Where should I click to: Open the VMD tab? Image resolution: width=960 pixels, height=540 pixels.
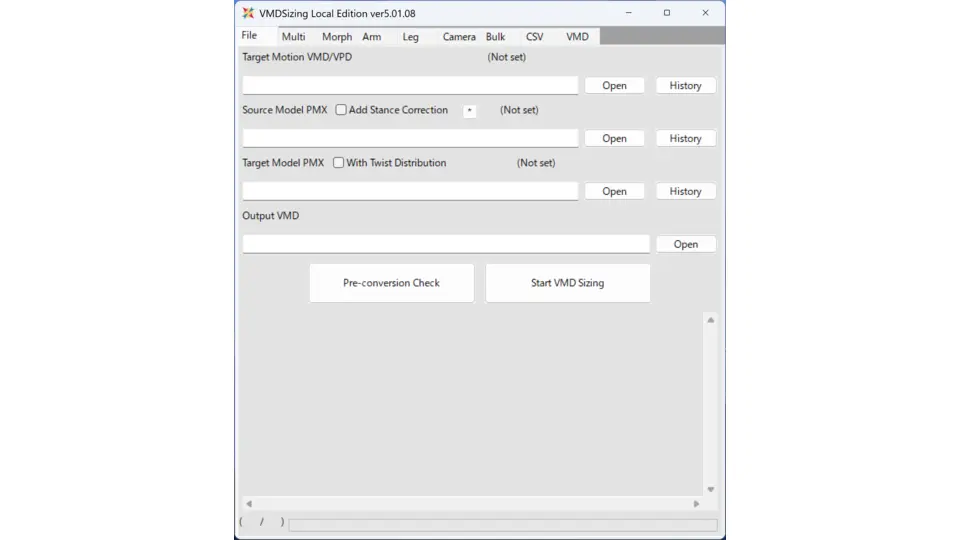[577, 37]
